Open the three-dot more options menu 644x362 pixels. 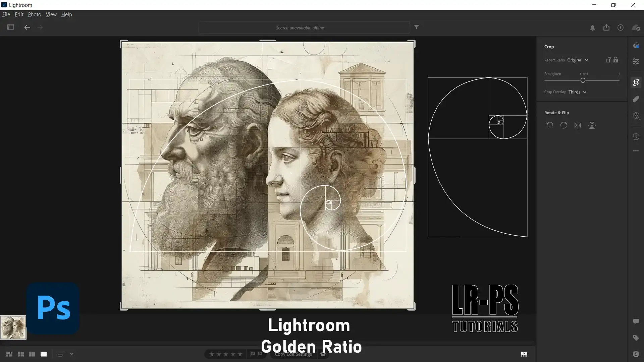(636, 151)
